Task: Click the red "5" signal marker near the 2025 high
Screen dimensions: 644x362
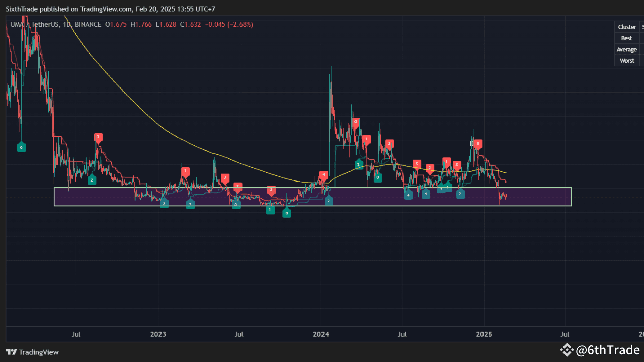Action: pos(478,143)
